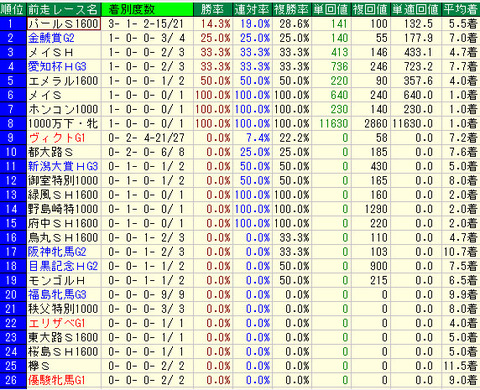Open the 目黒記念HG2 race link
Image resolution: width=480 pixels, height=390 pixels.
(x=63, y=266)
